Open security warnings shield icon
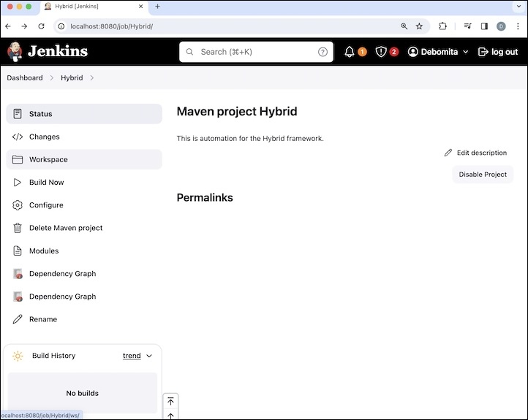The image size is (528, 420). click(381, 52)
